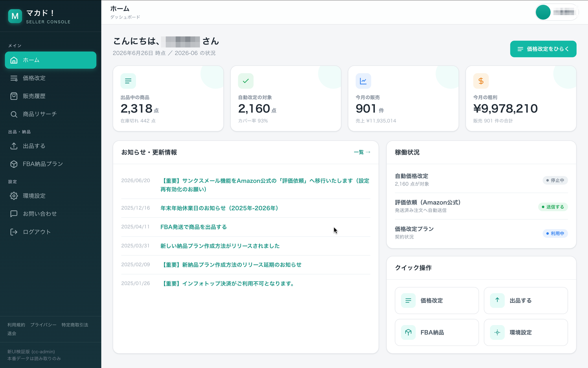The height and width of the screenshot is (368, 588).
Task: Open インフォトップ決済がご利用不可 notice
Action: 227,284
